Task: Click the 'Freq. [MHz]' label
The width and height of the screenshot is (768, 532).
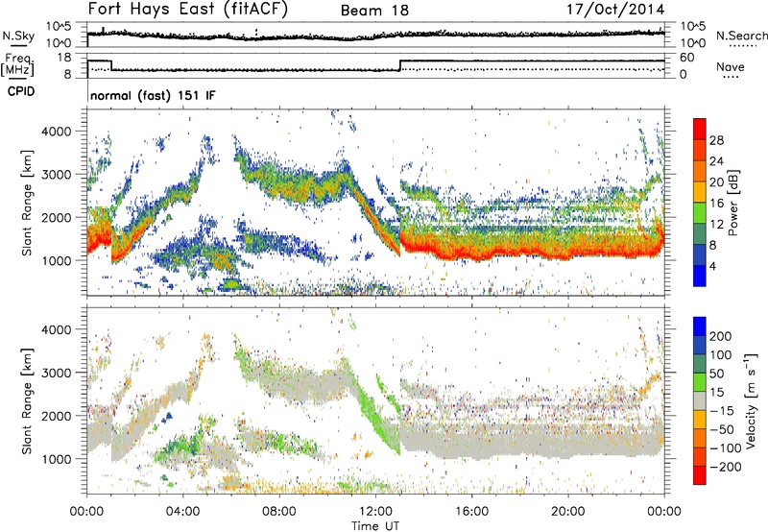Action: pos(17,64)
